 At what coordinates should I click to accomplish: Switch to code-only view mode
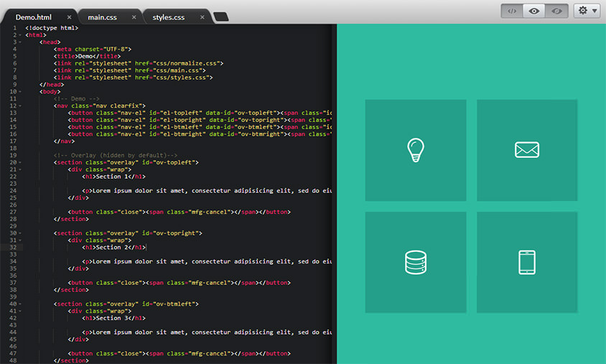pos(512,11)
